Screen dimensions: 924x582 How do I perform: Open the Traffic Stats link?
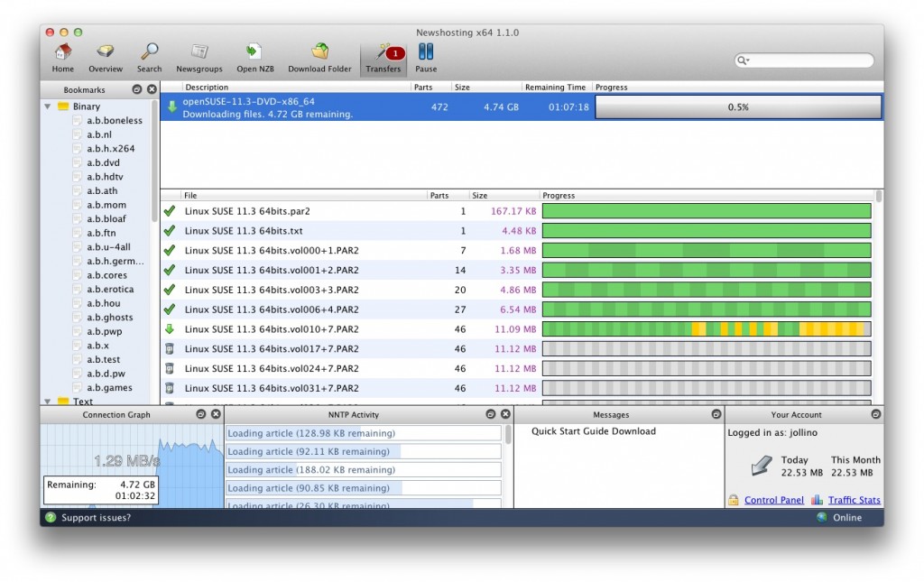854,500
